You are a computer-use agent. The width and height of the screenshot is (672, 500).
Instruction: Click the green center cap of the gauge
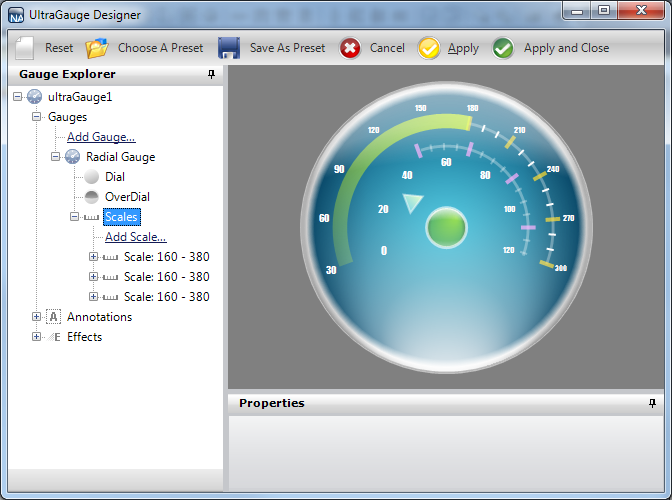click(x=446, y=228)
